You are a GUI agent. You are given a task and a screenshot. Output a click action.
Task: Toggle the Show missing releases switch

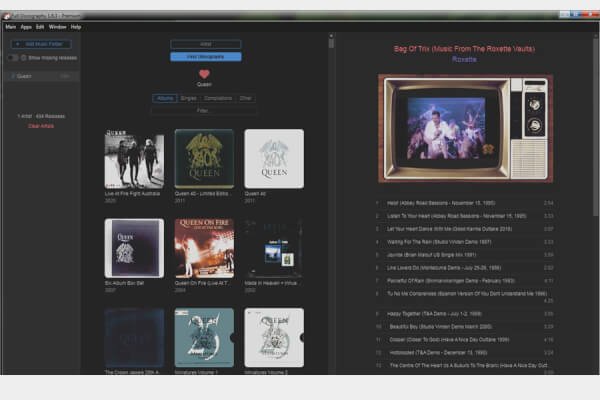13,58
